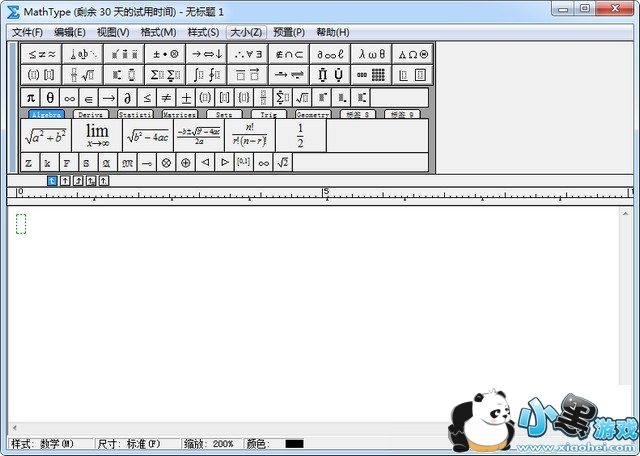Viewport: 640px width, 456px height.
Task: Insert the element-of symbol
Action: tap(89, 98)
